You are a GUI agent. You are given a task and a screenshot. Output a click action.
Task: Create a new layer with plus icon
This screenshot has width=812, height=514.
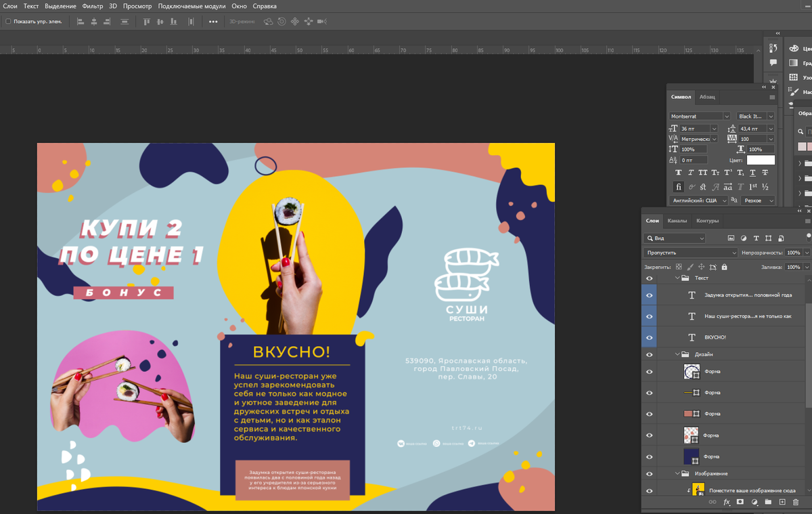(x=782, y=502)
